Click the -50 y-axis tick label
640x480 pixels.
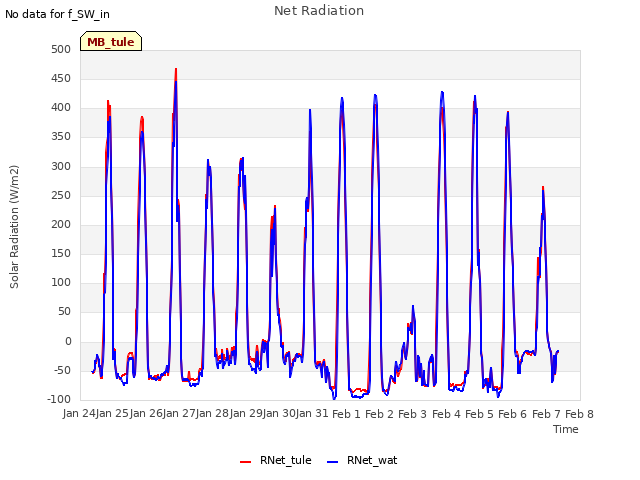(61, 370)
